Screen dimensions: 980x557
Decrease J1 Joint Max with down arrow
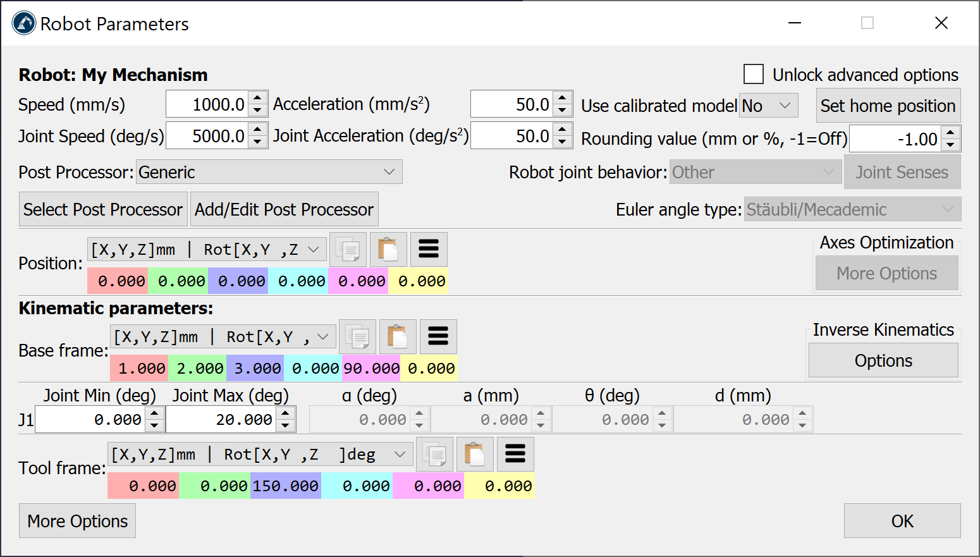(286, 425)
